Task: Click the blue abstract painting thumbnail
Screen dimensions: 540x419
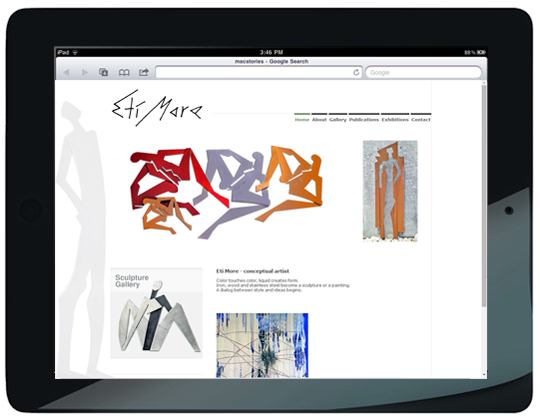Action: 262,345
